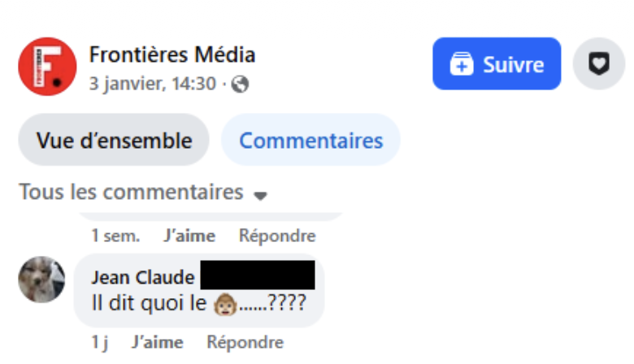Click the caret arrow beside Tous les commentaires

pyautogui.click(x=260, y=195)
